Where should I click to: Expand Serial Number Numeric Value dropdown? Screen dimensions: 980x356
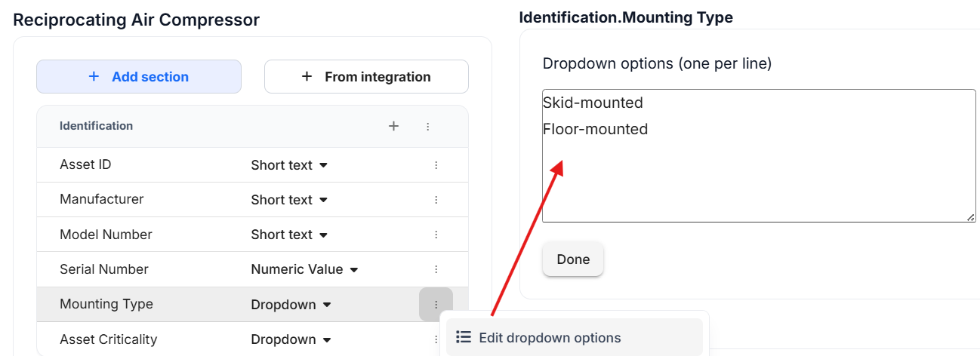304,269
